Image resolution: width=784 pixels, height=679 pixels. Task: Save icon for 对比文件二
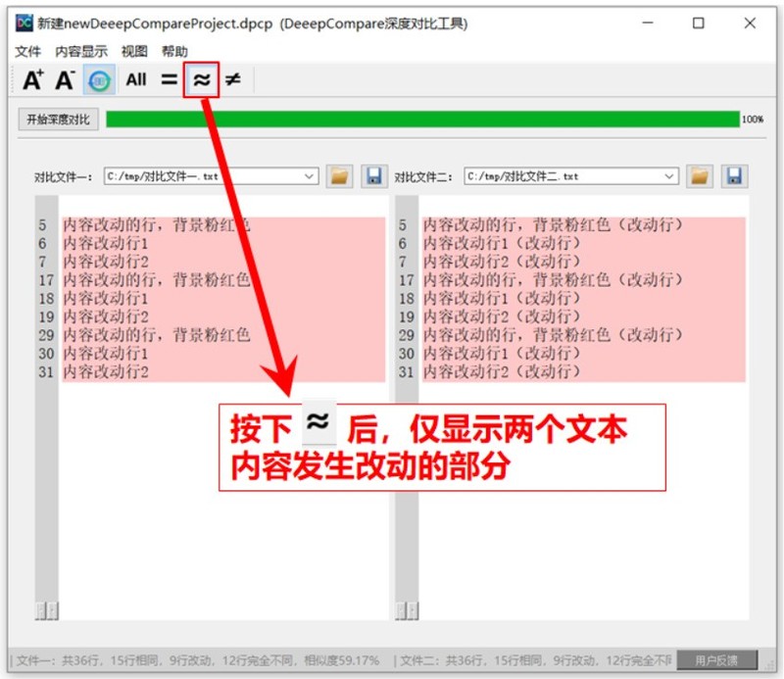[x=734, y=176]
